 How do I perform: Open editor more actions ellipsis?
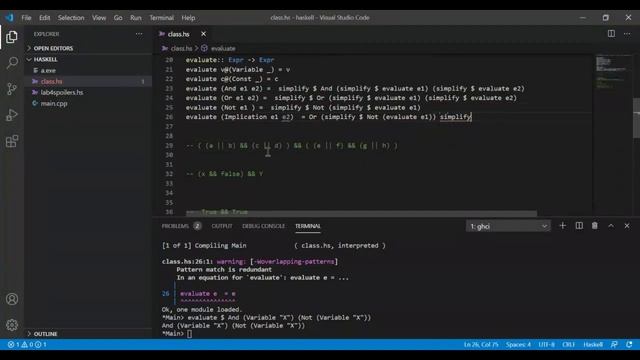[627, 34]
